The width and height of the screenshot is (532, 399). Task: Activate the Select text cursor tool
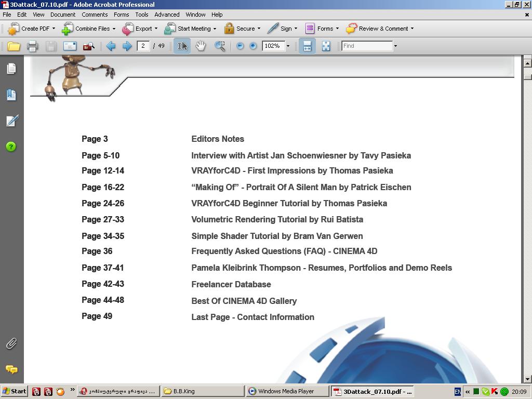182,46
